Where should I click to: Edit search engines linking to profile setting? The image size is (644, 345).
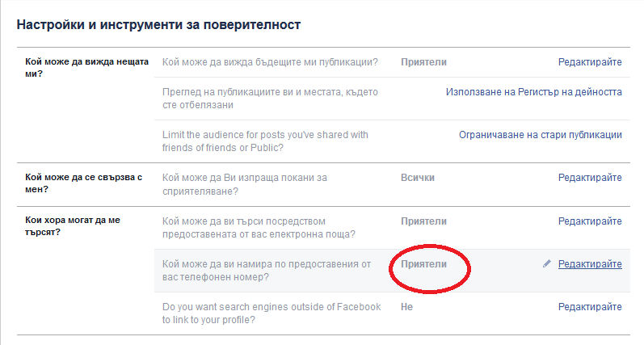[590, 307]
